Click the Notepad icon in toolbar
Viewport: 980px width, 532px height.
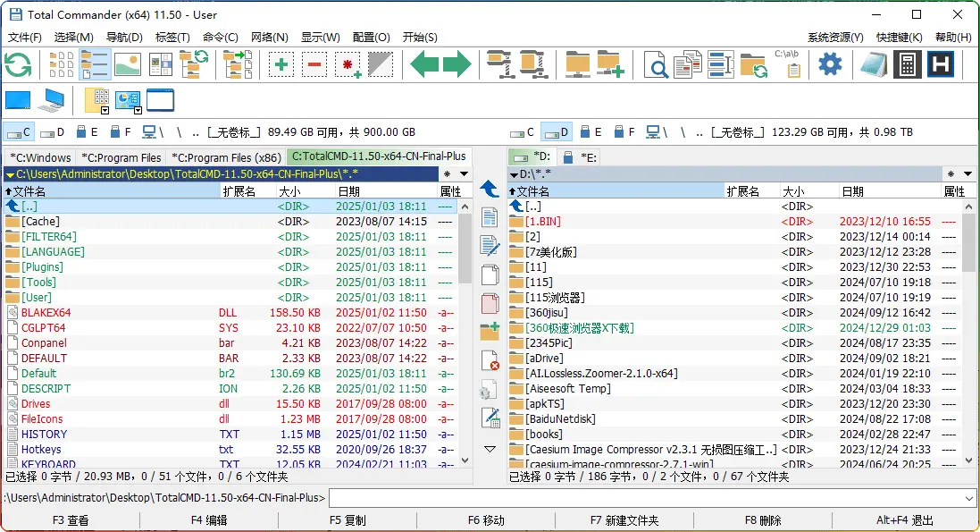[874, 64]
